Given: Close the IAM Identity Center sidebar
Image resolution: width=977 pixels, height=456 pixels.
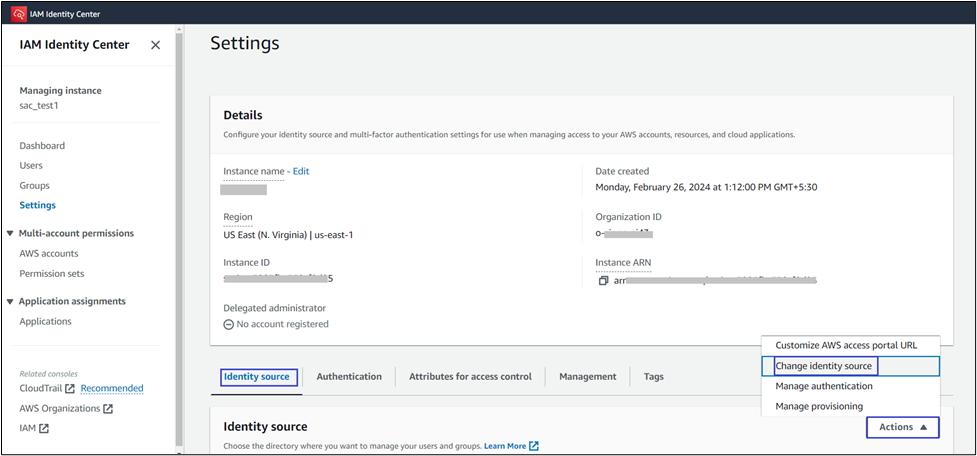Looking at the screenshot, I should point(155,45).
